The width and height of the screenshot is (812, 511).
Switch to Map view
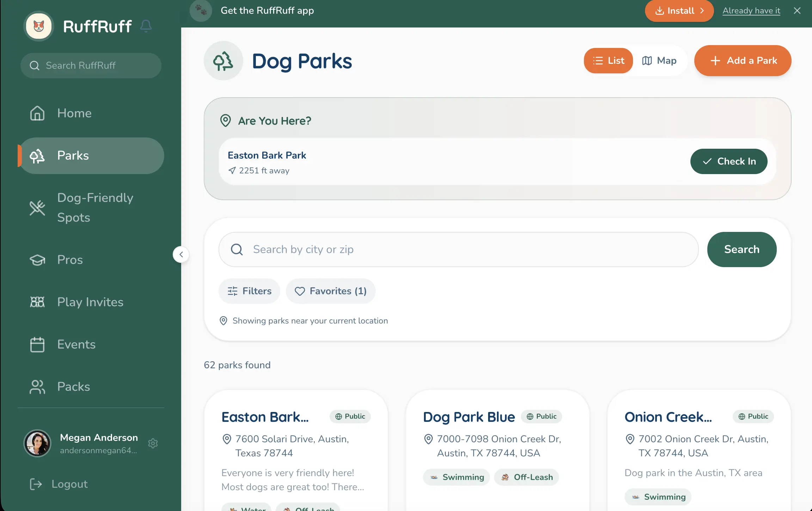point(659,61)
